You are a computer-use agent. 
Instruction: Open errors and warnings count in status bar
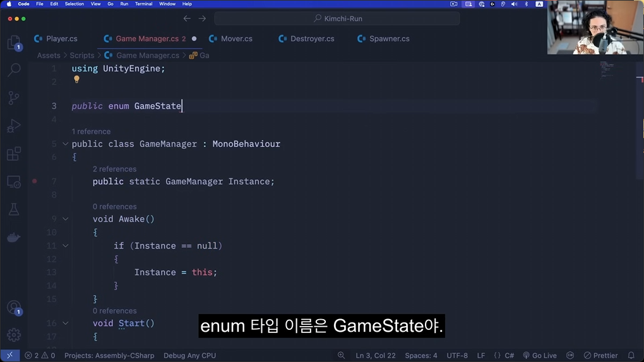40,356
